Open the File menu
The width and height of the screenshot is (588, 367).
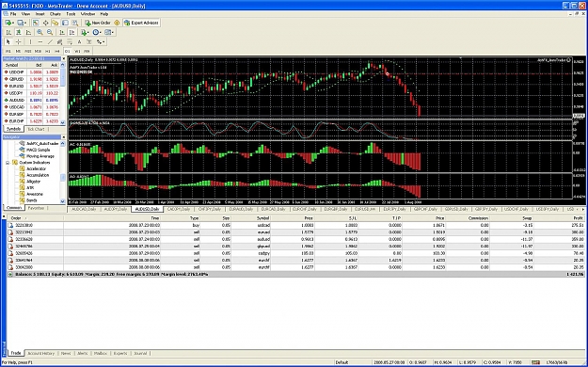click(13, 14)
